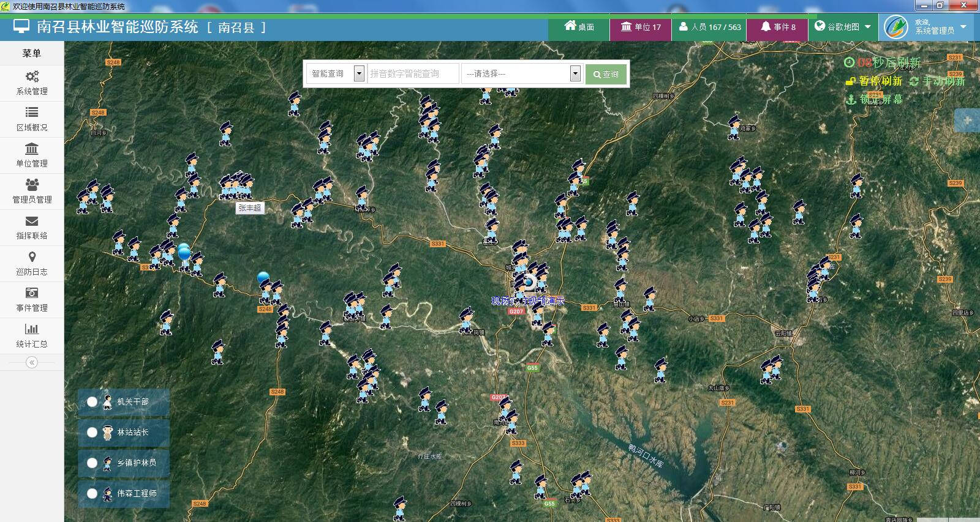The height and width of the screenshot is (522, 980).
Task: Open 单位管理 building icon in sidebar
Action: tap(32, 149)
